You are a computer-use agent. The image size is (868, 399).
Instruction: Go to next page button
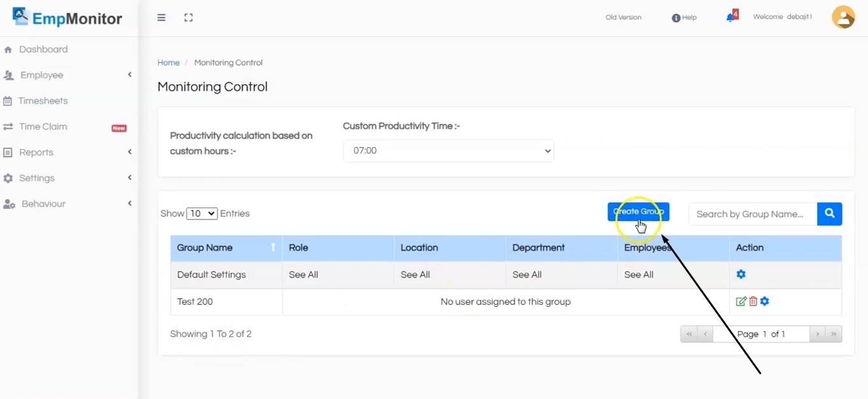pos(818,334)
